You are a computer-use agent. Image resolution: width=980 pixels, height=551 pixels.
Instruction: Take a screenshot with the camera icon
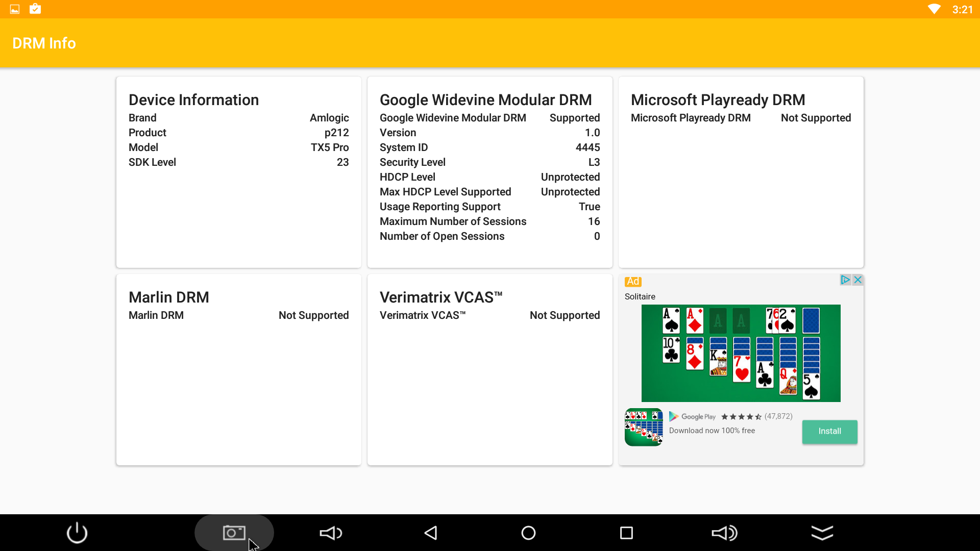[x=234, y=533]
